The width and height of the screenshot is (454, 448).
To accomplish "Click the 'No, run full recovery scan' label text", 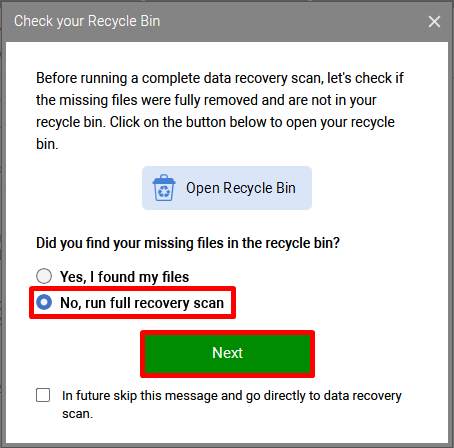I will tap(142, 303).
